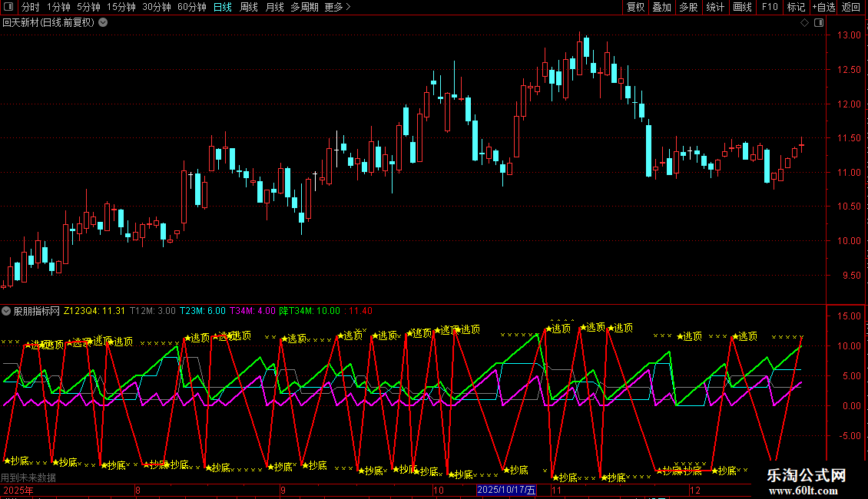Open F10 company information
This screenshot has width=868, height=499.
tap(770, 7)
